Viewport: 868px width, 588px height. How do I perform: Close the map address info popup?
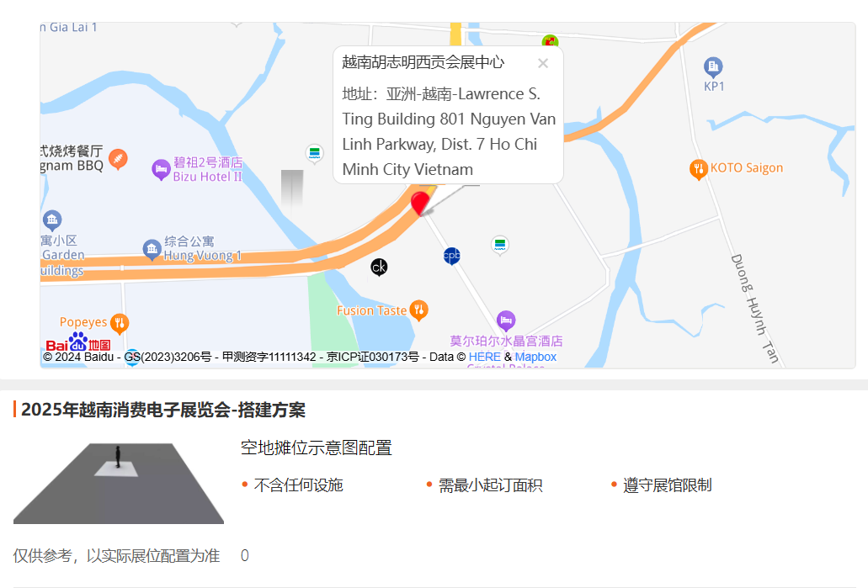pos(543,64)
